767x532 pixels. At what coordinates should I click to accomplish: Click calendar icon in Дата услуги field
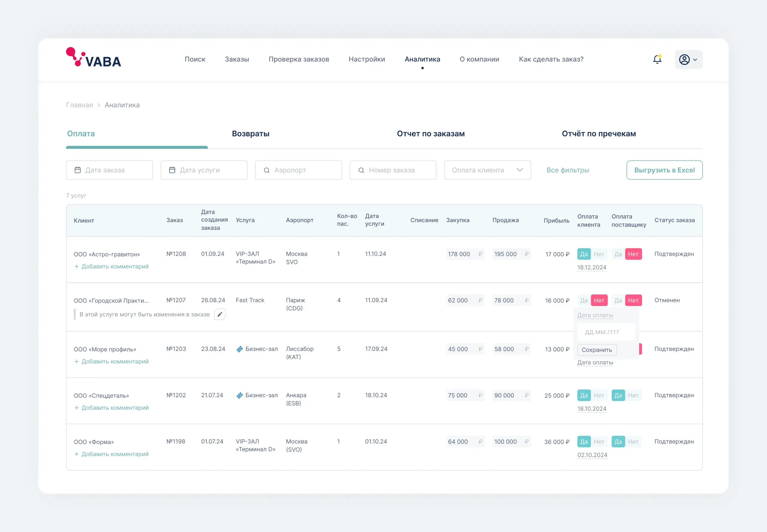(x=172, y=170)
